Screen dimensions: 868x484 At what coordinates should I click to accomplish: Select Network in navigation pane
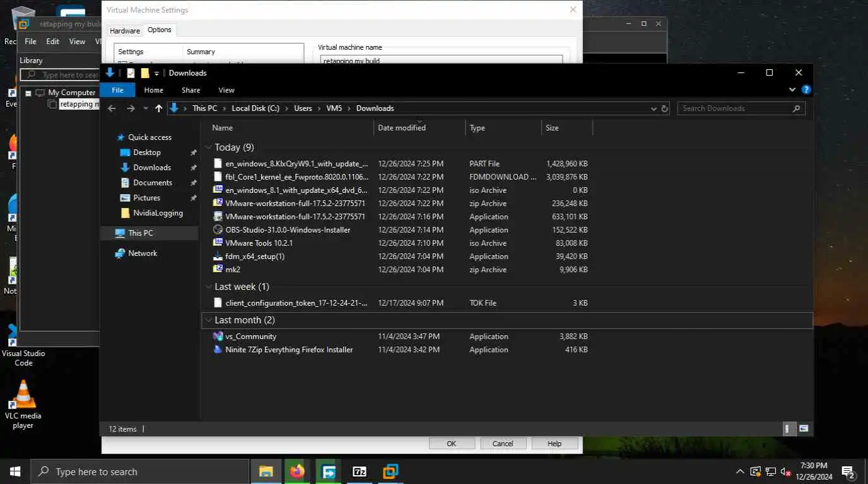pyautogui.click(x=143, y=253)
